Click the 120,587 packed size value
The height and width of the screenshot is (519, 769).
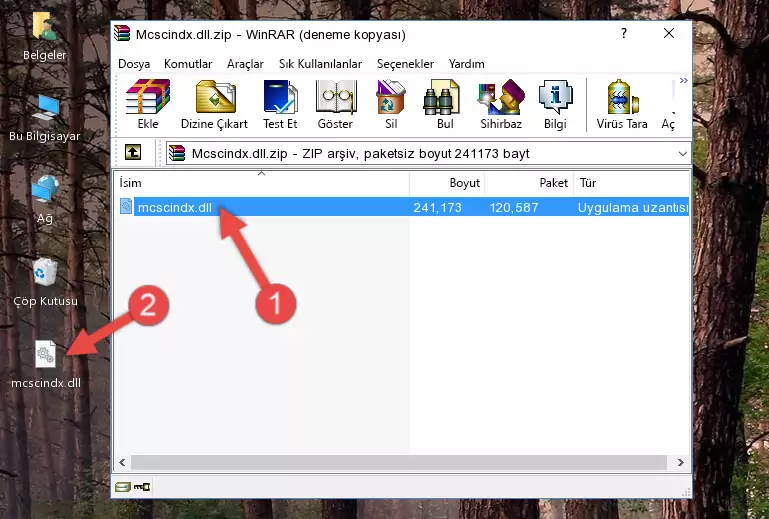[513, 208]
